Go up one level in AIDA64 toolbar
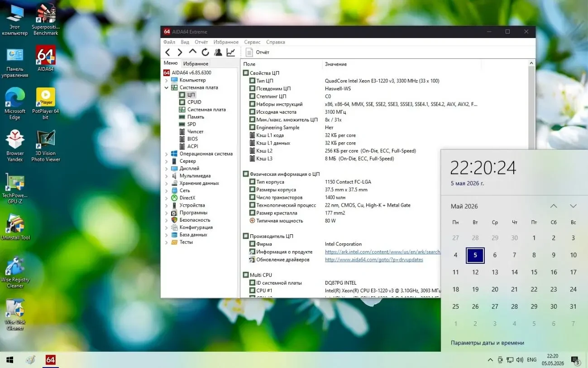This screenshot has height=368, width=588. (192, 52)
